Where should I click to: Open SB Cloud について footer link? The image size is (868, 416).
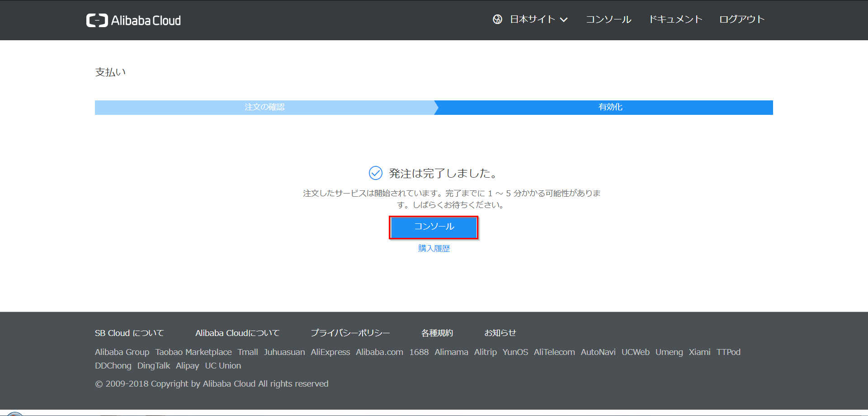coord(129,333)
